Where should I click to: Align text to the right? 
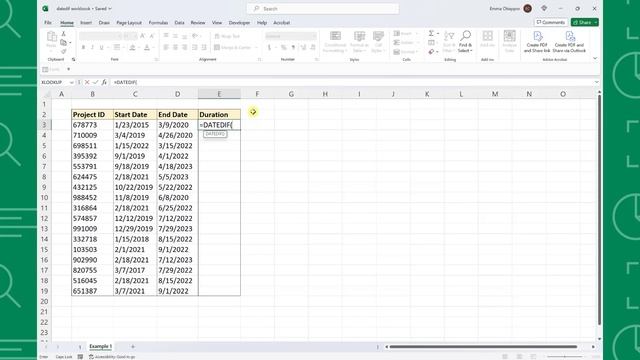click(x=185, y=48)
